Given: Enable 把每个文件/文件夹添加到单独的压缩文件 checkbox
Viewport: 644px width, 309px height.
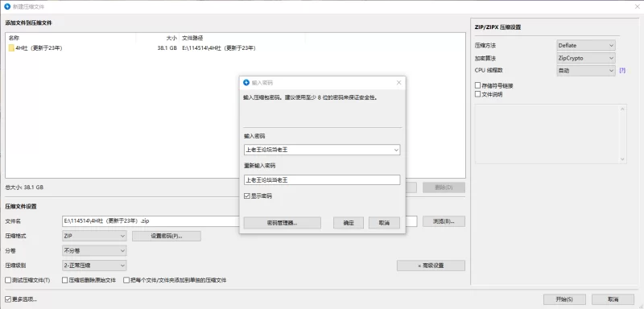Looking at the screenshot, I should click(126, 280).
